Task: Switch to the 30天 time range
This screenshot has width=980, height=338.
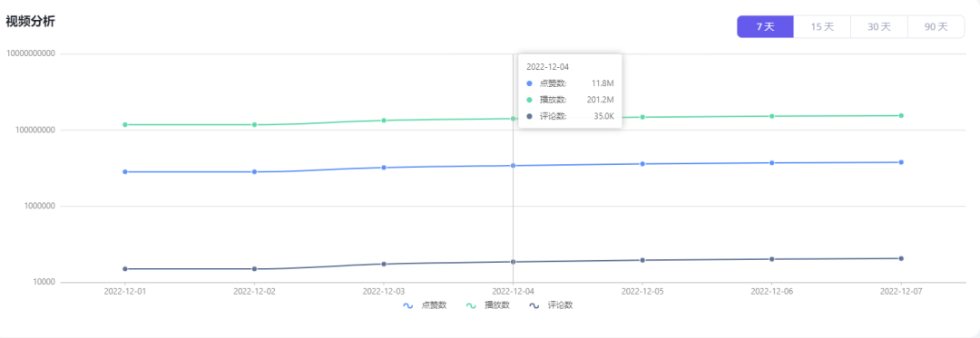Action: [878, 27]
